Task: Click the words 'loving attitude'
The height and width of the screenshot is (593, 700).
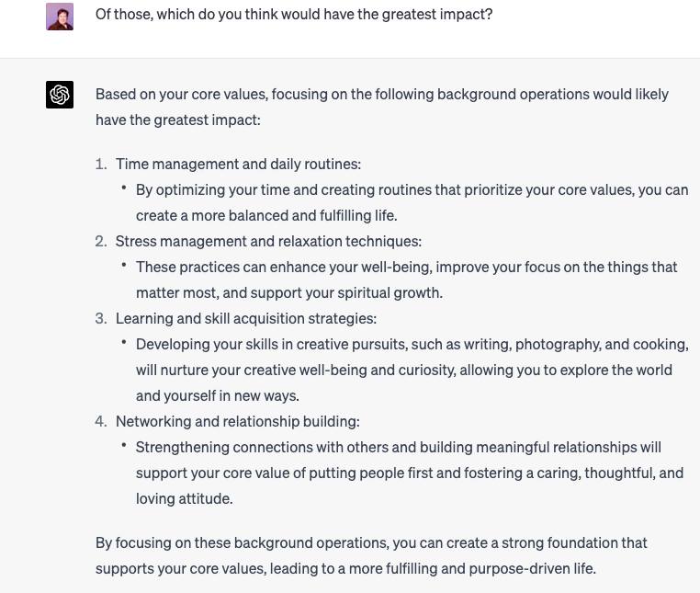Action: tap(184, 498)
